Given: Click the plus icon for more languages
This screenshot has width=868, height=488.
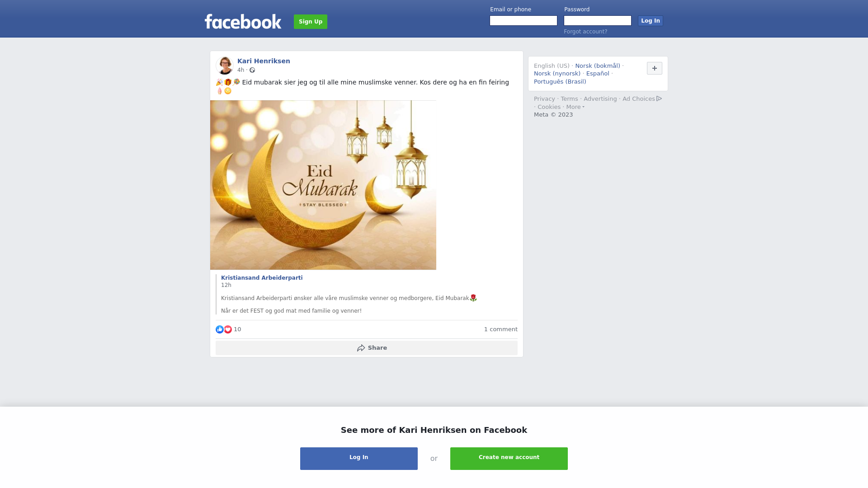Looking at the screenshot, I should tap(655, 68).
